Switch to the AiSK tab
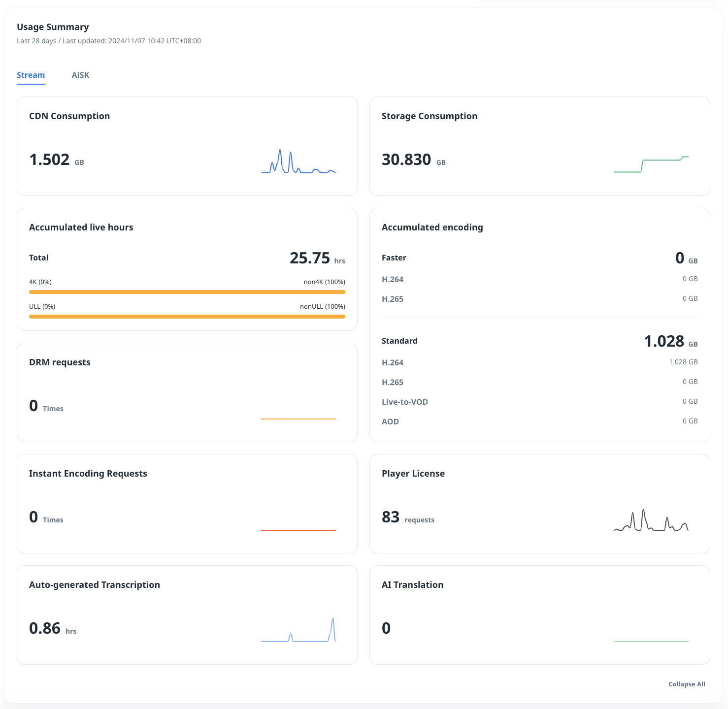The width and height of the screenshot is (728, 709). click(80, 75)
